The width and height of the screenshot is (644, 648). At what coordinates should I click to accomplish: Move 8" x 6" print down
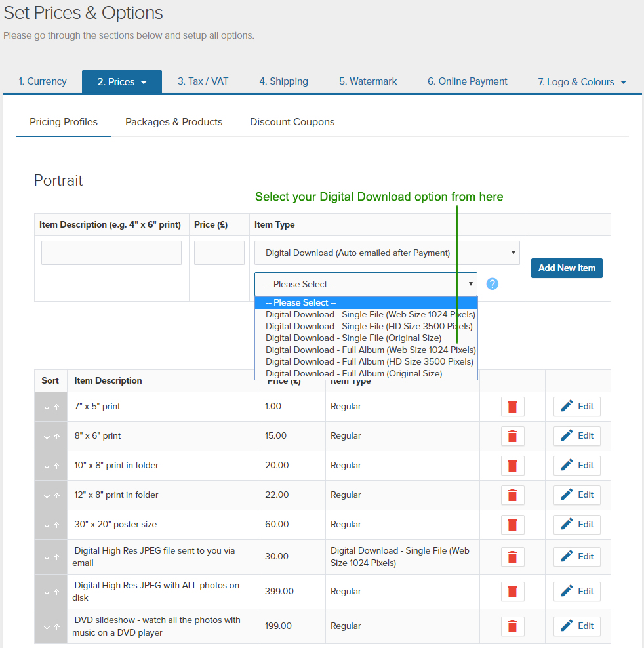tap(47, 436)
